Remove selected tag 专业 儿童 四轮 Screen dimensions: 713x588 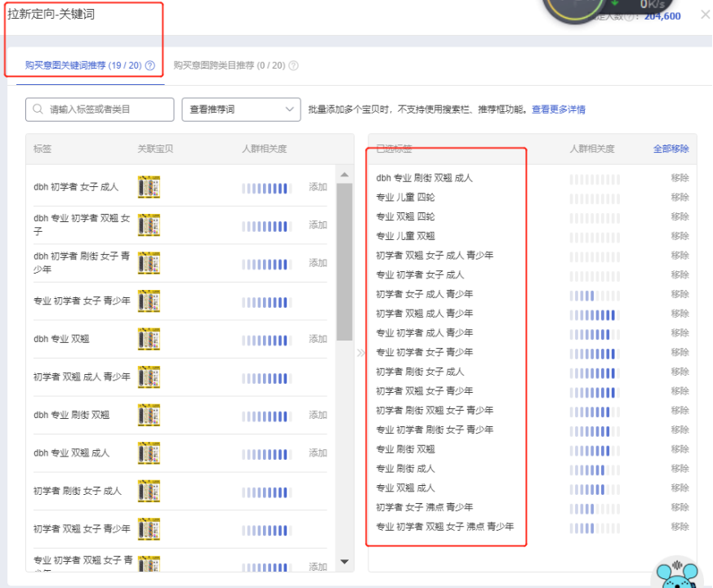coord(680,198)
